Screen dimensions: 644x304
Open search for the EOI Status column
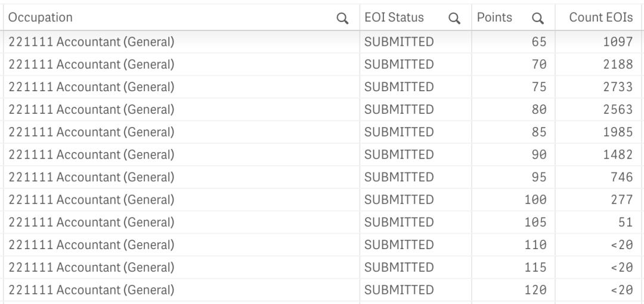pos(454,18)
